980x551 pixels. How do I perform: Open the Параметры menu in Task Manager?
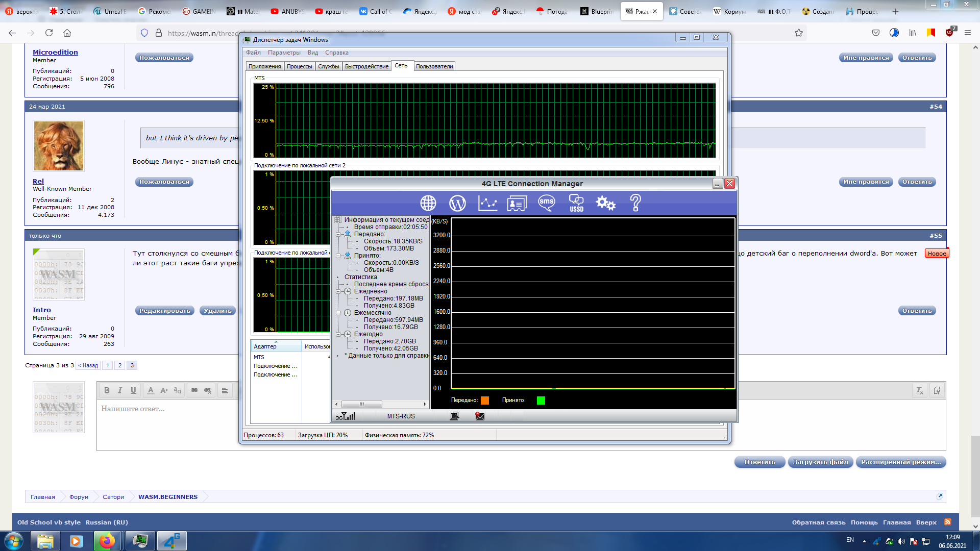pos(284,53)
